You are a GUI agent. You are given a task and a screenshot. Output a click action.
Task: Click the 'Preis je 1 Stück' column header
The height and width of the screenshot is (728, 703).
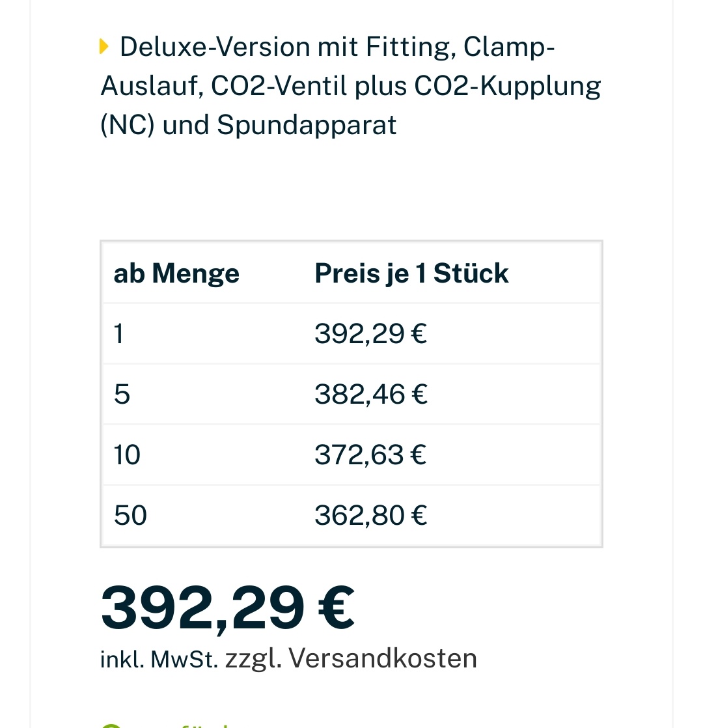411,273
